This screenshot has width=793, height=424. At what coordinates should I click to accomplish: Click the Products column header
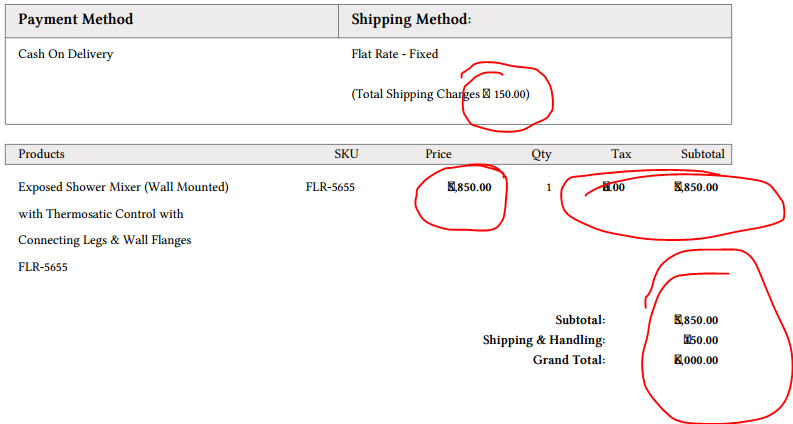tap(41, 154)
